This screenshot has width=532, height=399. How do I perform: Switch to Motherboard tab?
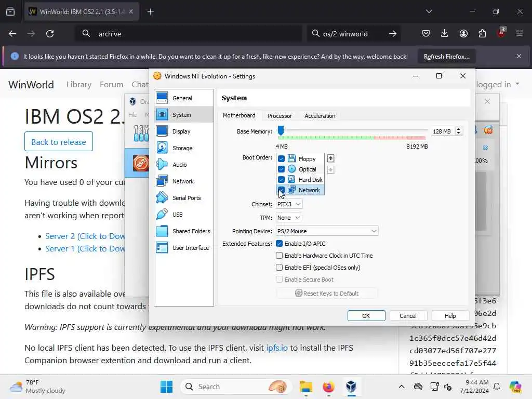click(239, 115)
